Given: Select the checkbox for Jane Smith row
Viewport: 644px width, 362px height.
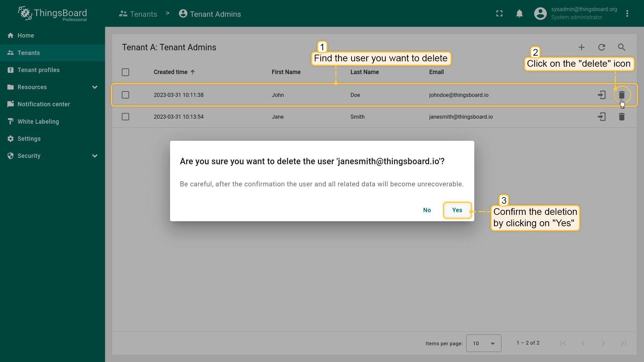Looking at the screenshot, I should [x=125, y=117].
